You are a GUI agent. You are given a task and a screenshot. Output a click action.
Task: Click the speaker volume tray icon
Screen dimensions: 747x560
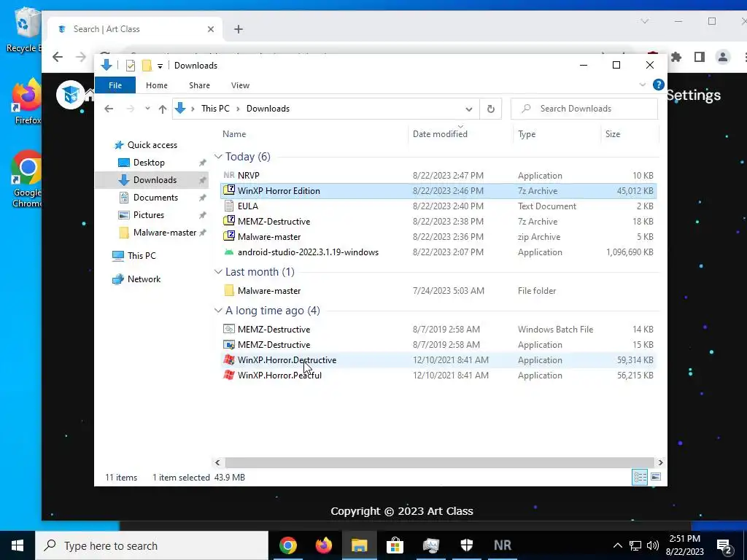[x=653, y=545]
